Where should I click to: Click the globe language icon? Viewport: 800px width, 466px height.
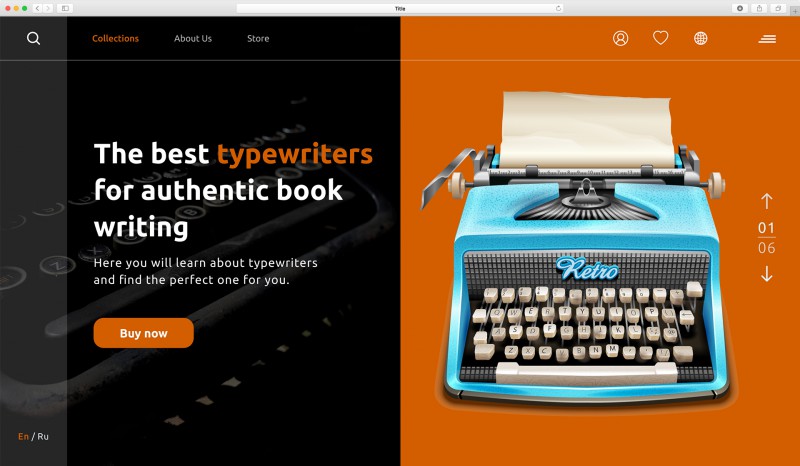click(x=701, y=38)
